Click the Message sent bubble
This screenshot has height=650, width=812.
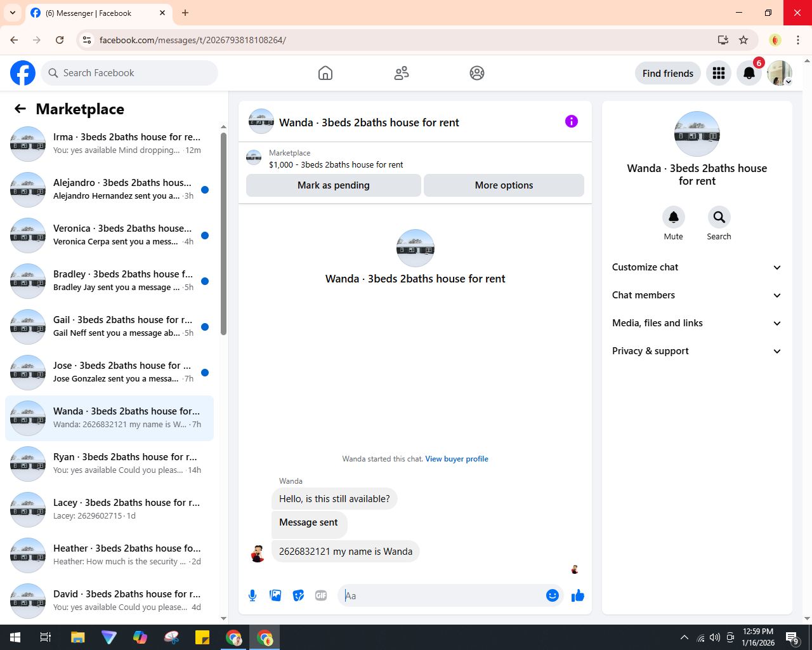(x=309, y=524)
